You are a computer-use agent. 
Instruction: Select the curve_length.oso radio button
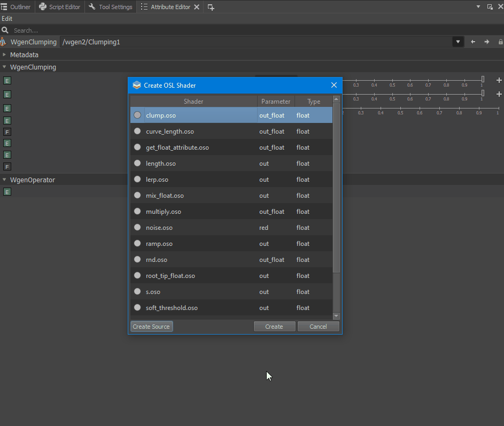click(137, 131)
